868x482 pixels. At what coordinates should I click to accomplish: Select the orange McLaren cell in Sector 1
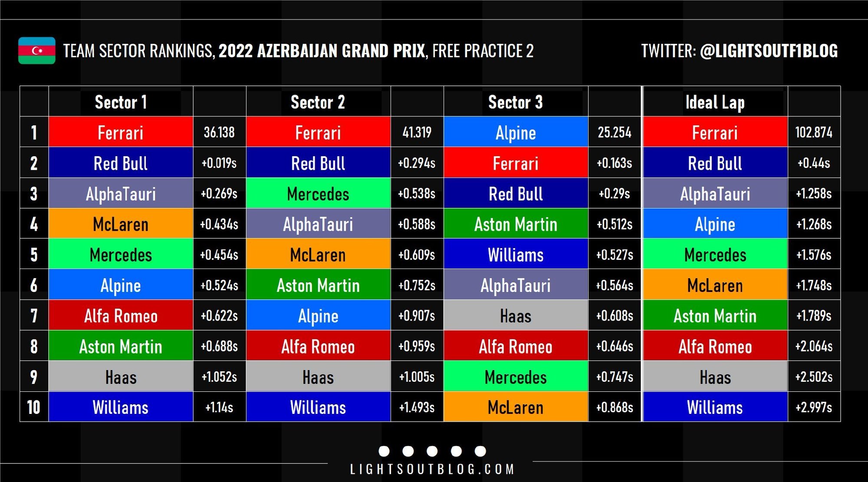point(121,224)
